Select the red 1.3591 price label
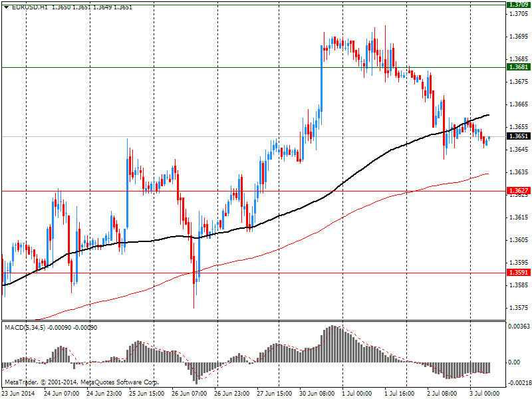 pos(518,273)
